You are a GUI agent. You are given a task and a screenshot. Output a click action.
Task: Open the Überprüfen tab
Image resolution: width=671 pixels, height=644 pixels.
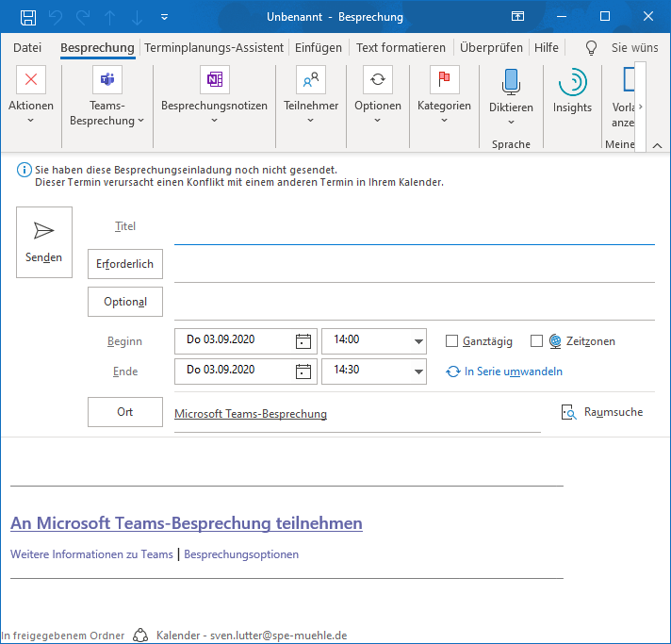(x=491, y=47)
